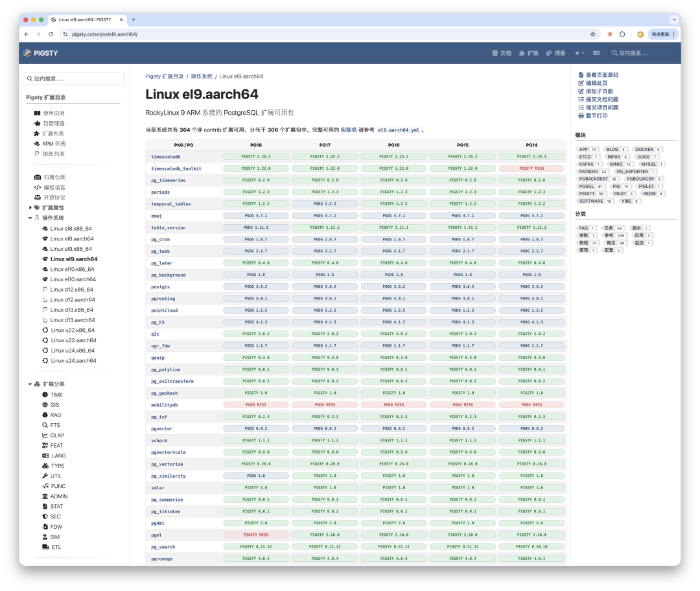This screenshot has width=700, height=591.
Task: Click the Pigsty 扩展目录 breadcrumb link
Action: pos(165,76)
